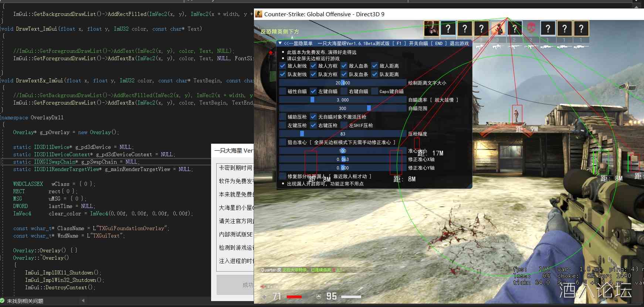Click the fps 105 net-graph readout
The height and width of the screenshot is (307, 644).
531,269
